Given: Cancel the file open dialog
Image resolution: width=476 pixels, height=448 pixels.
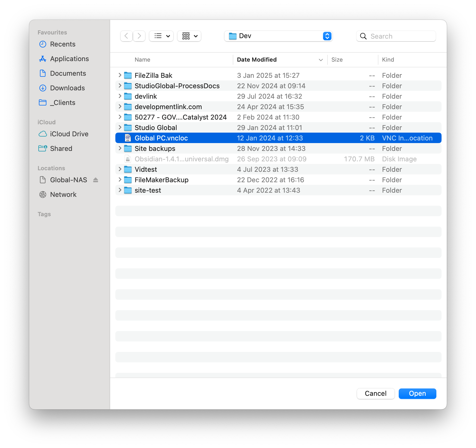Looking at the screenshot, I should (x=376, y=394).
